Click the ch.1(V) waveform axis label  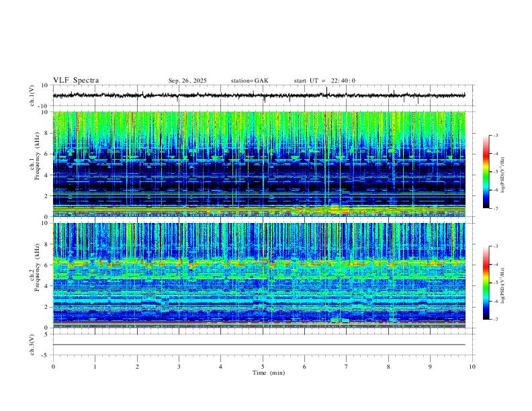32,95
